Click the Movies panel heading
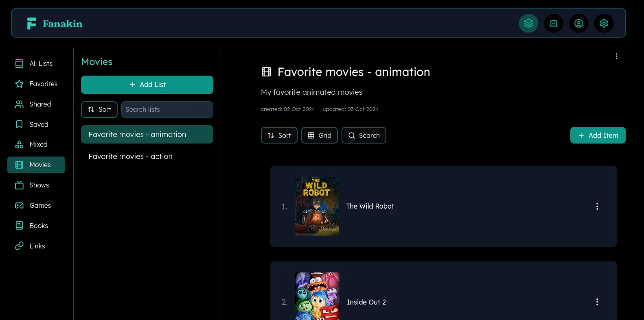Image resolution: width=644 pixels, height=320 pixels. pos(97,62)
